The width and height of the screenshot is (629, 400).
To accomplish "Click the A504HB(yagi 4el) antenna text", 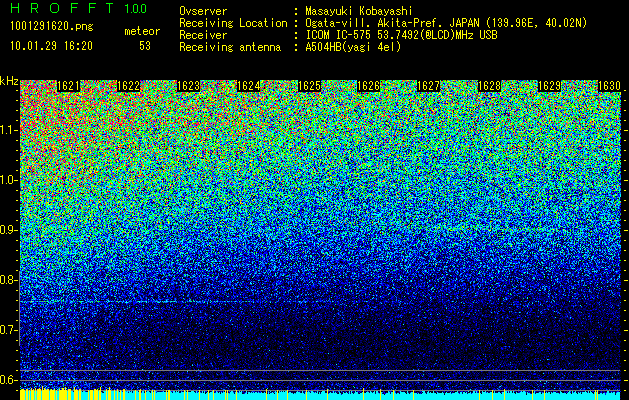I will tap(353, 47).
